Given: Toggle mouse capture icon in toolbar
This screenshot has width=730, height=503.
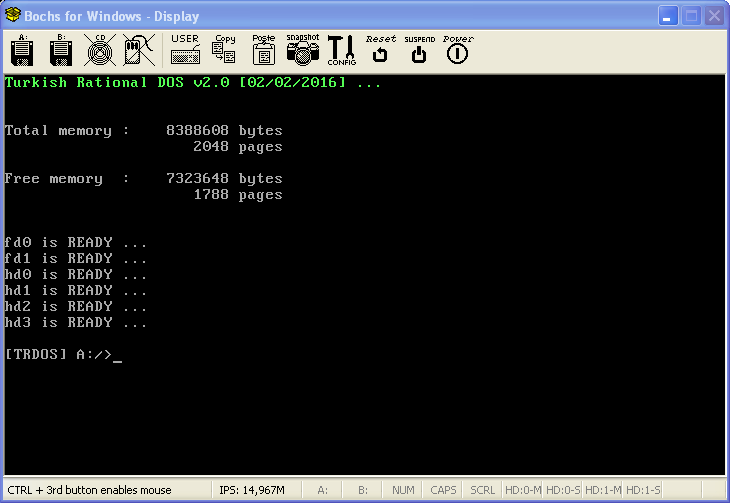Looking at the screenshot, I should coord(136,51).
